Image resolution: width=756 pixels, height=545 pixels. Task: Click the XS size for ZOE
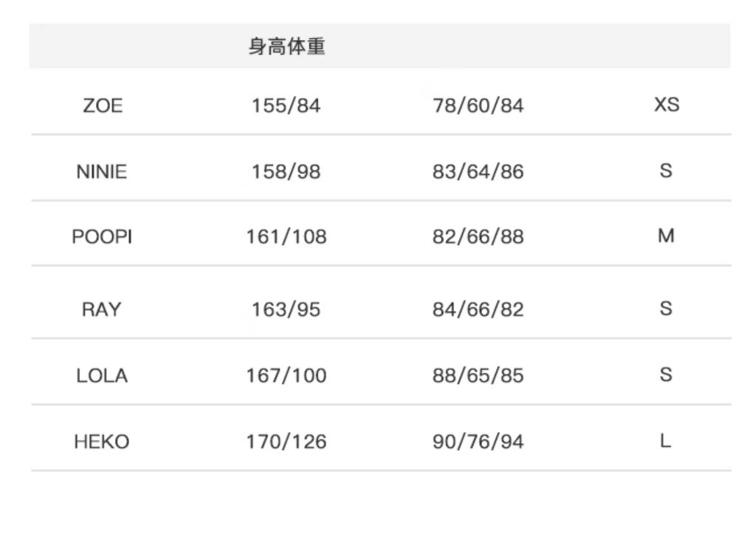point(666,105)
